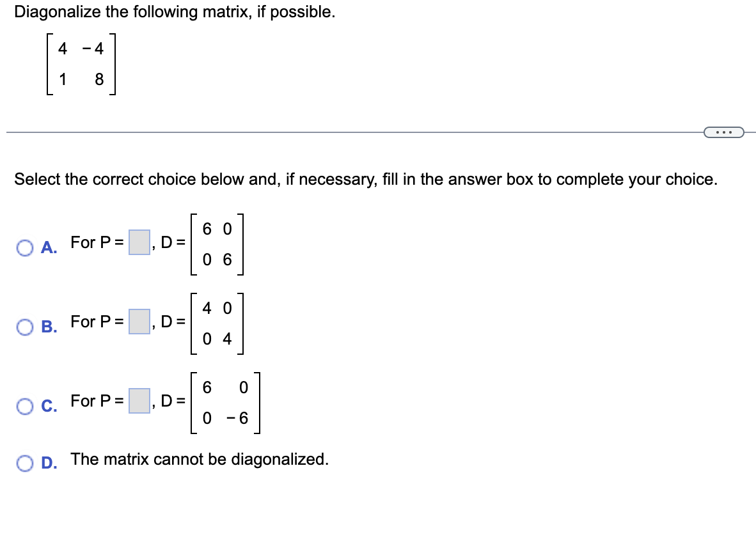
Task: Click the original matrix in the problem statement
Action: (80, 65)
